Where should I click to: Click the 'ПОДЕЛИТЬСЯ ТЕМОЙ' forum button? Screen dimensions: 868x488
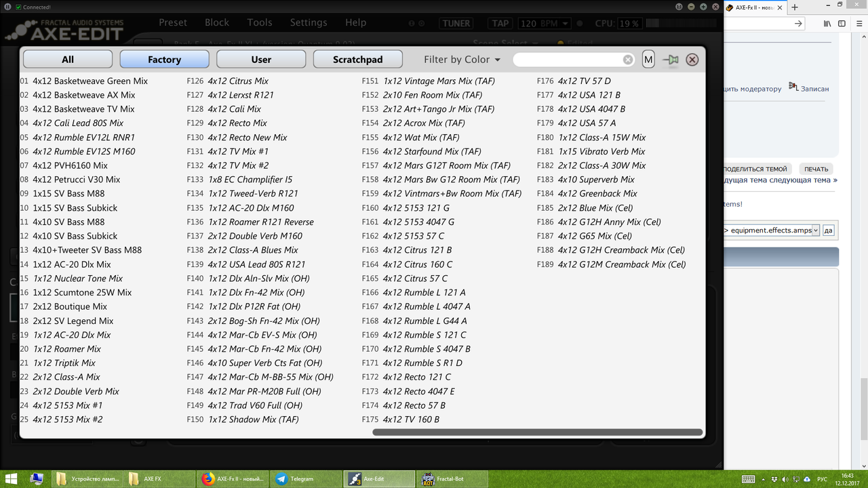[x=755, y=169]
